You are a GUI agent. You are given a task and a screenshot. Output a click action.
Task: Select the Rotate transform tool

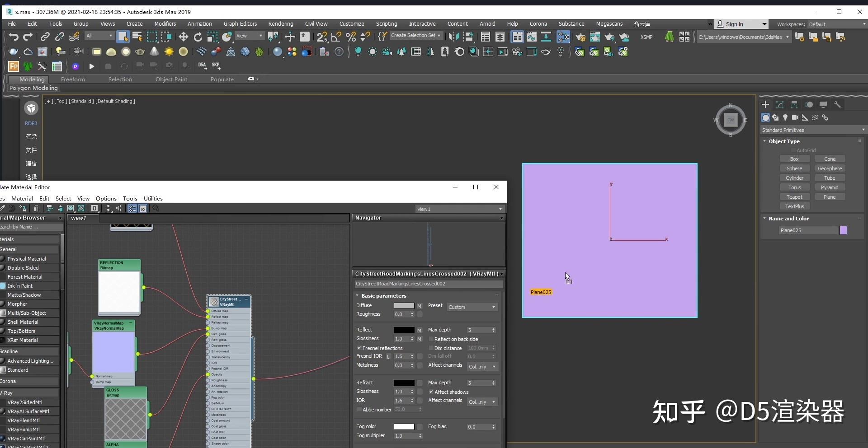click(198, 37)
